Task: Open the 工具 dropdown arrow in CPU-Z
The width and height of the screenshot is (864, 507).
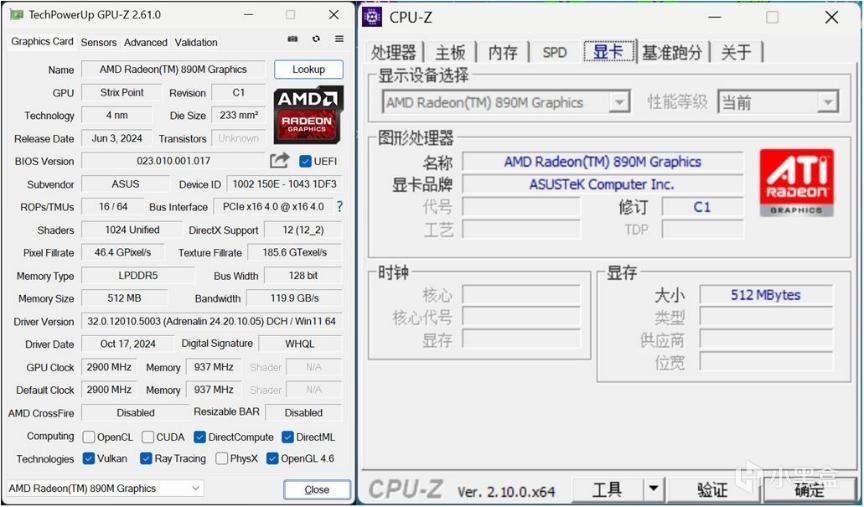Action: [x=653, y=489]
